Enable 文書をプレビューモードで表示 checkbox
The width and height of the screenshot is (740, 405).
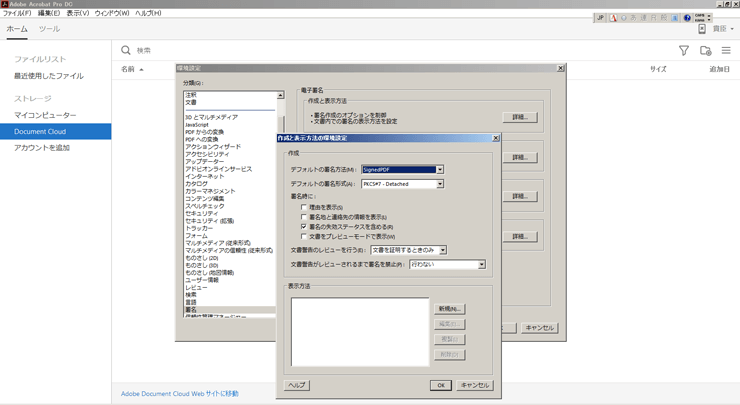304,237
